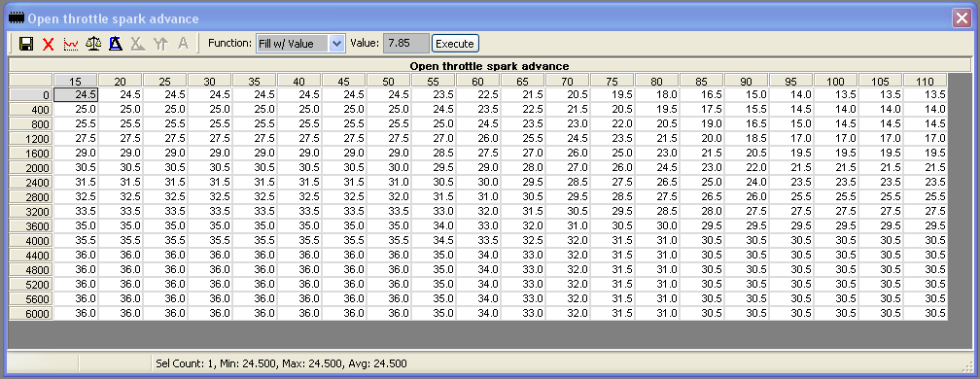
Task: Close the Open throttle spark advance window
Action: (x=962, y=18)
